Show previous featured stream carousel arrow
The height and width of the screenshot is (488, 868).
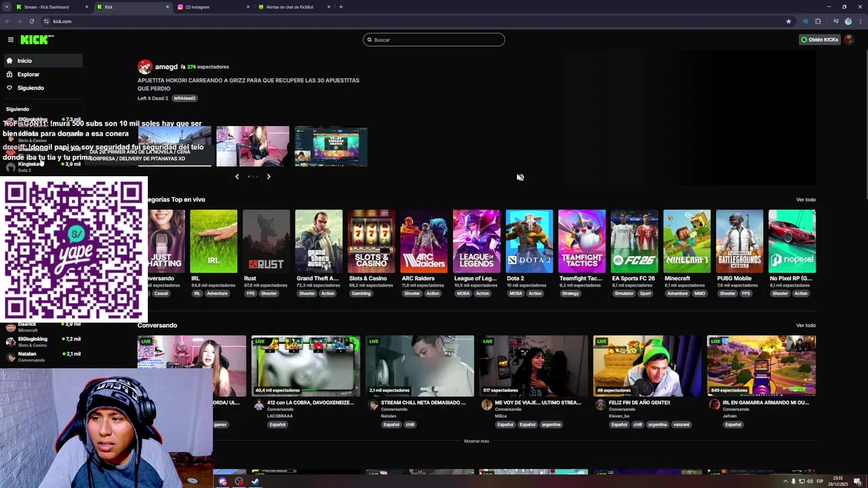coord(237,177)
